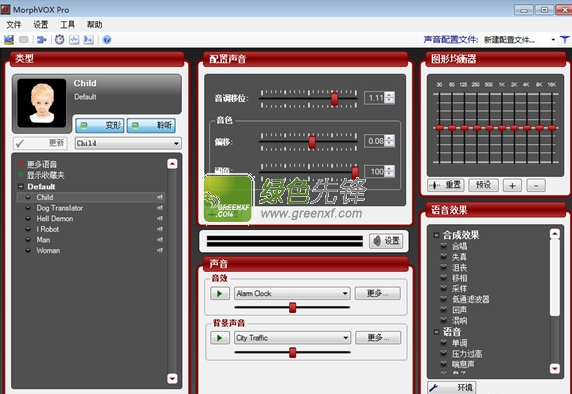Click the 30 Hz equalizer band slider
Screen dimensions: 572x394
(440, 128)
